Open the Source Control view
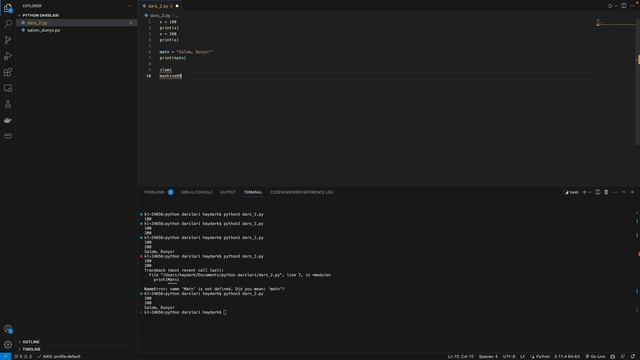This screenshot has width=640, height=360. 8,40
